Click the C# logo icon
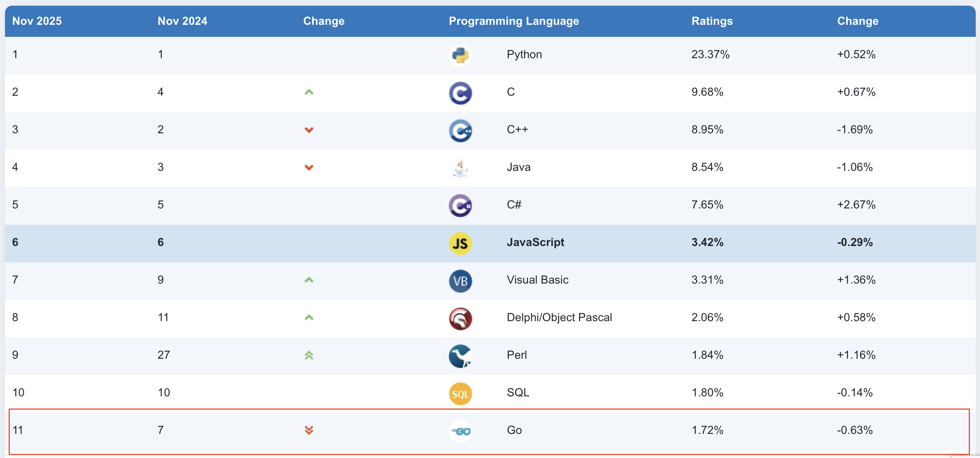 (x=460, y=206)
